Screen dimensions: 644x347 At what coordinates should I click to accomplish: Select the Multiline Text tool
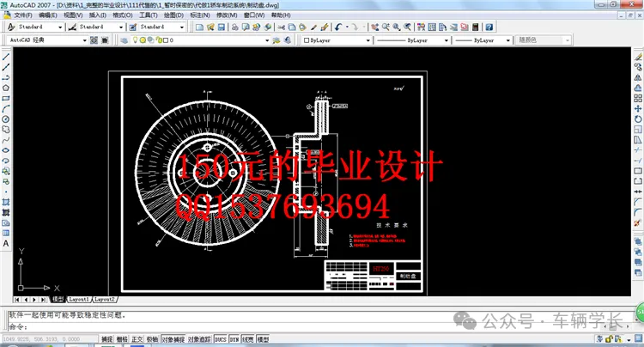pos(6,243)
